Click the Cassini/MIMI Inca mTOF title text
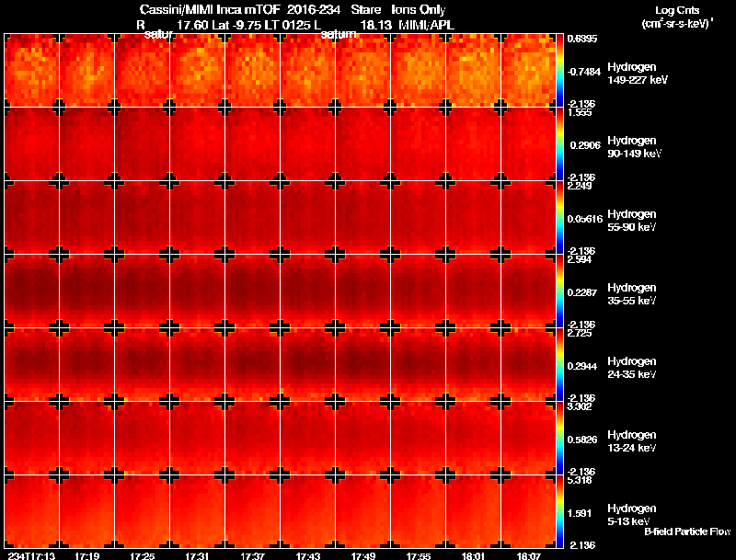736x560 pixels. tap(210, 10)
